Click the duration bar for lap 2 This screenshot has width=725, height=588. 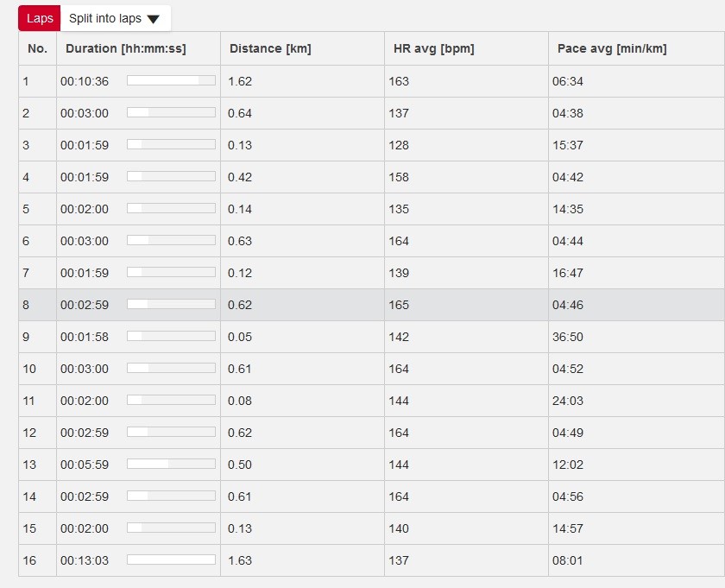(x=171, y=112)
